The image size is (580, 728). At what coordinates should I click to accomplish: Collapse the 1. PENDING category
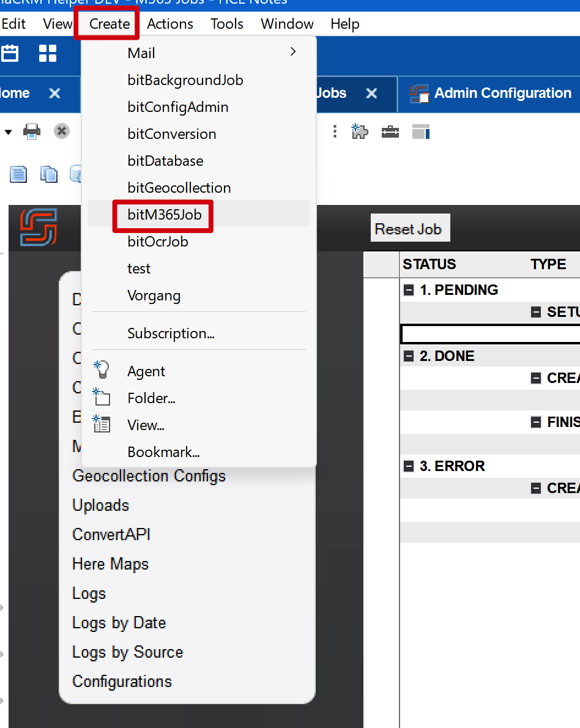click(x=409, y=290)
